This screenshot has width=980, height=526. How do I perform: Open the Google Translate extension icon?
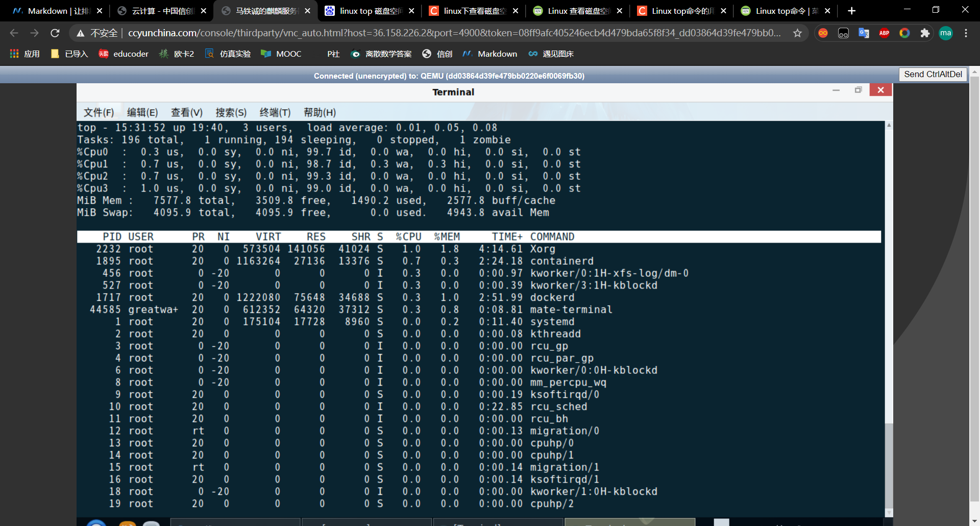pos(864,33)
